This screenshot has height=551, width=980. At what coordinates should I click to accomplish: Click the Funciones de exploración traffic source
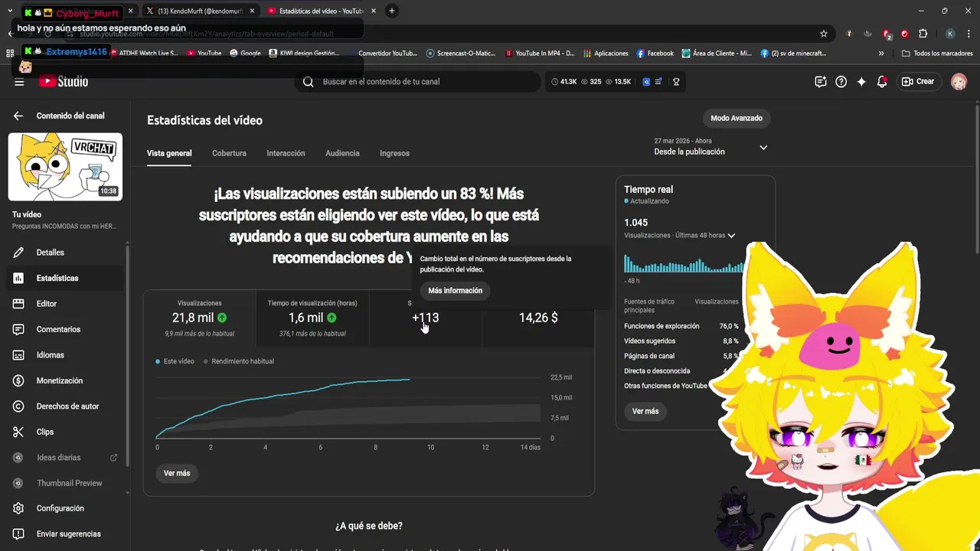click(681, 326)
